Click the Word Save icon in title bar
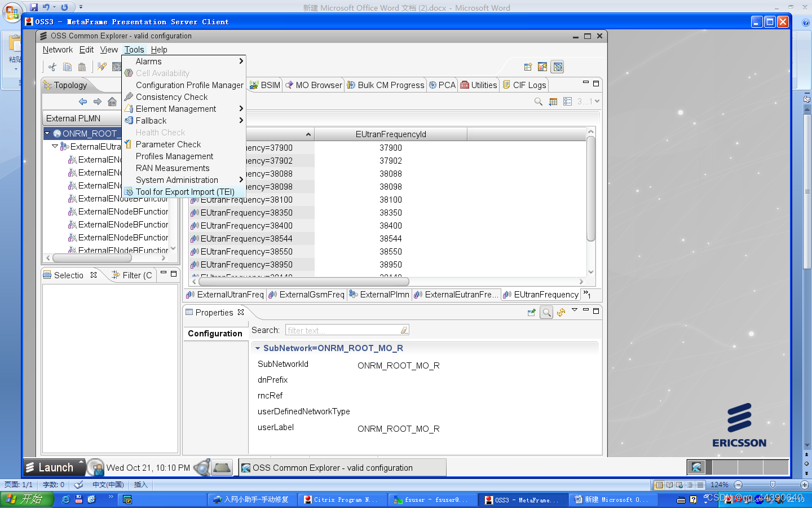The image size is (812, 508). click(34, 7)
